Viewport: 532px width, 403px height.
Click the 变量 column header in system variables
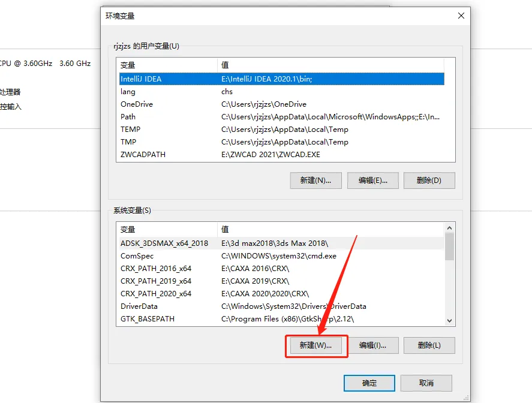tap(167, 230)
